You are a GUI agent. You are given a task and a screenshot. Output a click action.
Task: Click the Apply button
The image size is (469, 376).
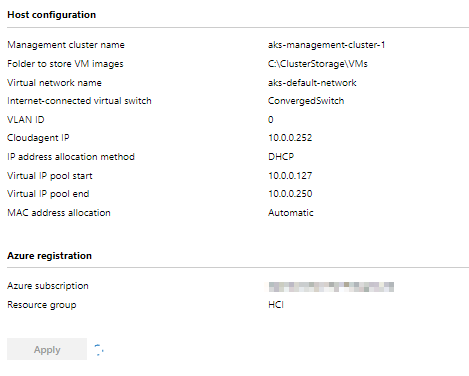point(47,349)
